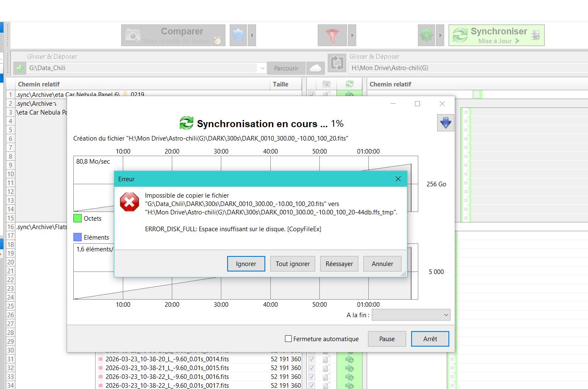Image resolution: width=588 pixels, height=389 pixels.
Task: Open synchronization settings green gear
Action: (427, 35)
